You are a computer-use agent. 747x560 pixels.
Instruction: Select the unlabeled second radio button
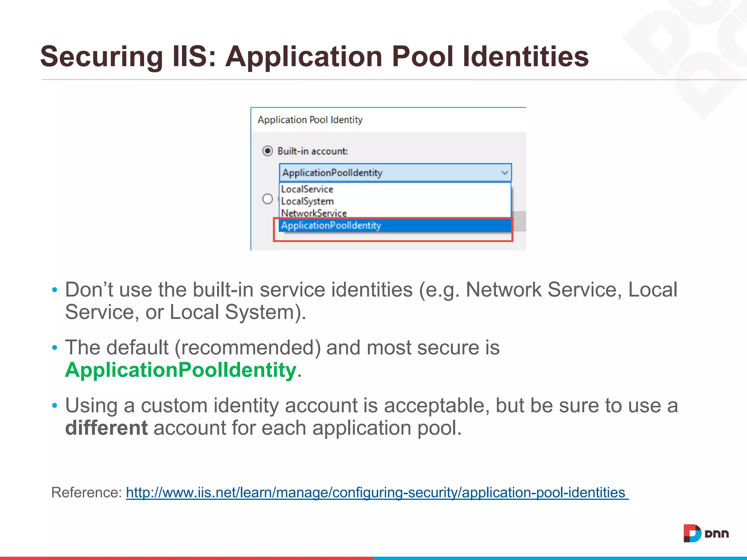point(267,199)
